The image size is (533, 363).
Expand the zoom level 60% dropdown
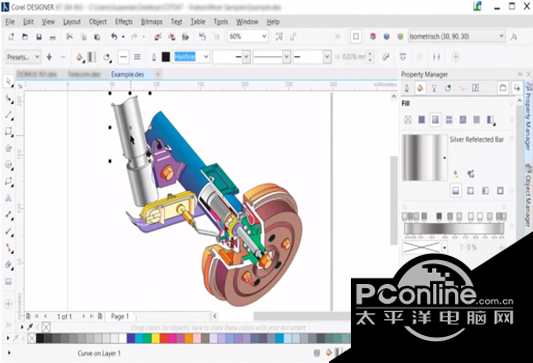pyautogui.click(x=264, y=36)
